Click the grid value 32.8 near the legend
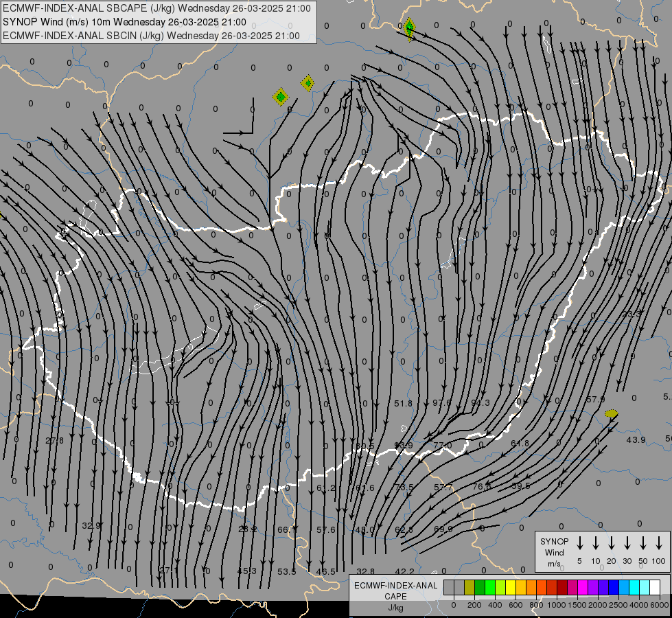The width and height of the screenshot is (672, 618). [366, 571]
